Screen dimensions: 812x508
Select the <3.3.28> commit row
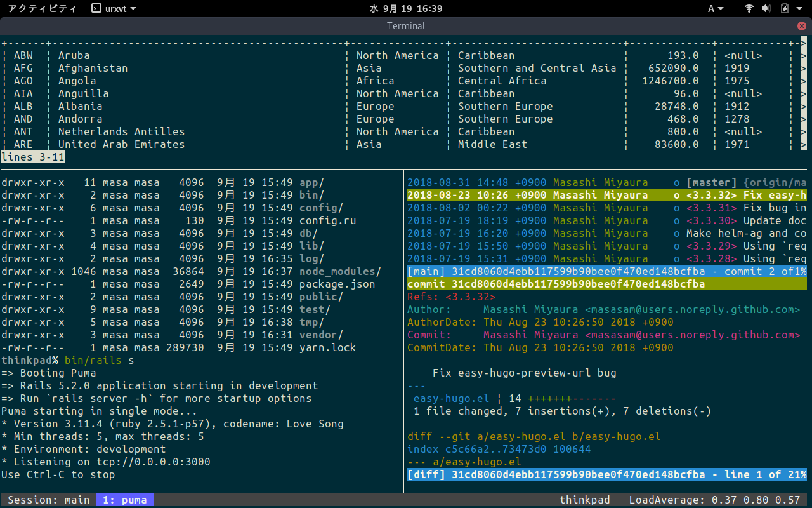point(607,258)
